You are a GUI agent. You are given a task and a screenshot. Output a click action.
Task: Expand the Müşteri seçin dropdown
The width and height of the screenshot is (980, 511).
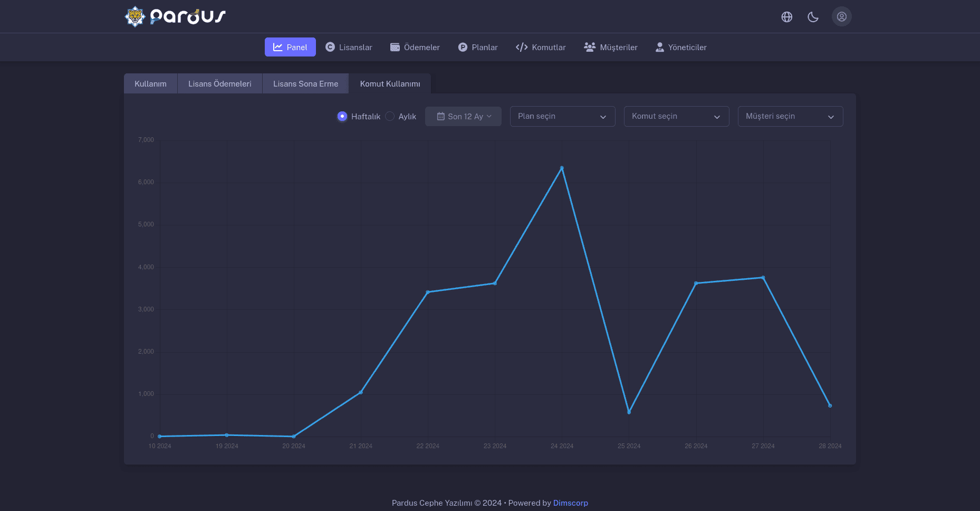coord(790,116)
